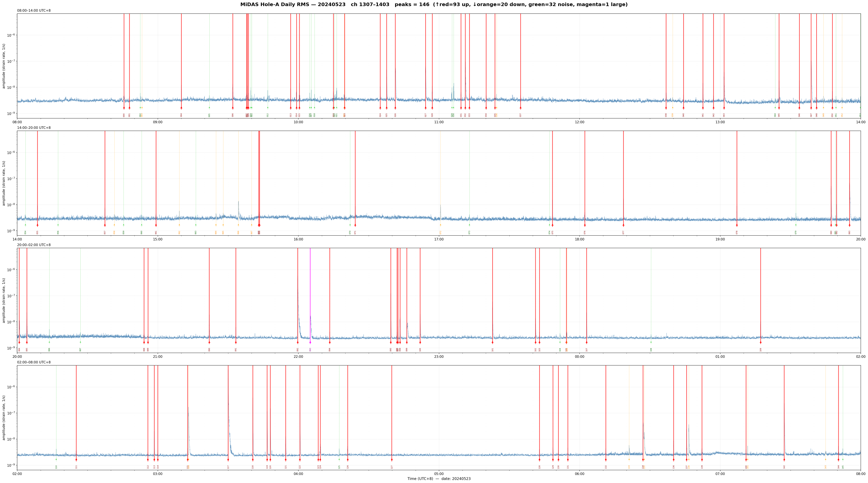Click the '03:00' time tick label
This screenshot has height=483, width=868.
pyautogui.click(x=158, y=474)
